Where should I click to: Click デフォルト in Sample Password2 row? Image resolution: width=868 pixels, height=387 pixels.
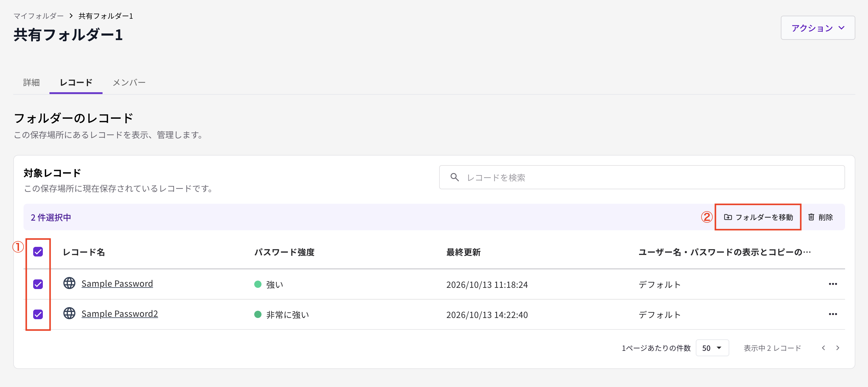click(x=659, y=315)
